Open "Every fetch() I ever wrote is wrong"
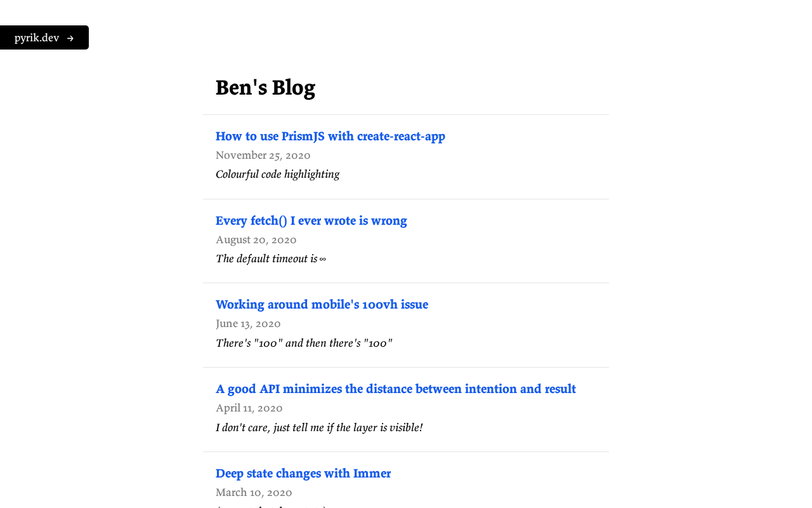The height and width of the screenshot is (508, 812). click(x=311, y=221)
